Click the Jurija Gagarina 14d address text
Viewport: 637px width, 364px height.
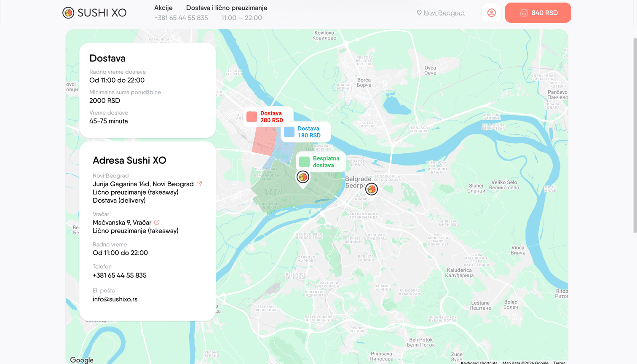143,184
